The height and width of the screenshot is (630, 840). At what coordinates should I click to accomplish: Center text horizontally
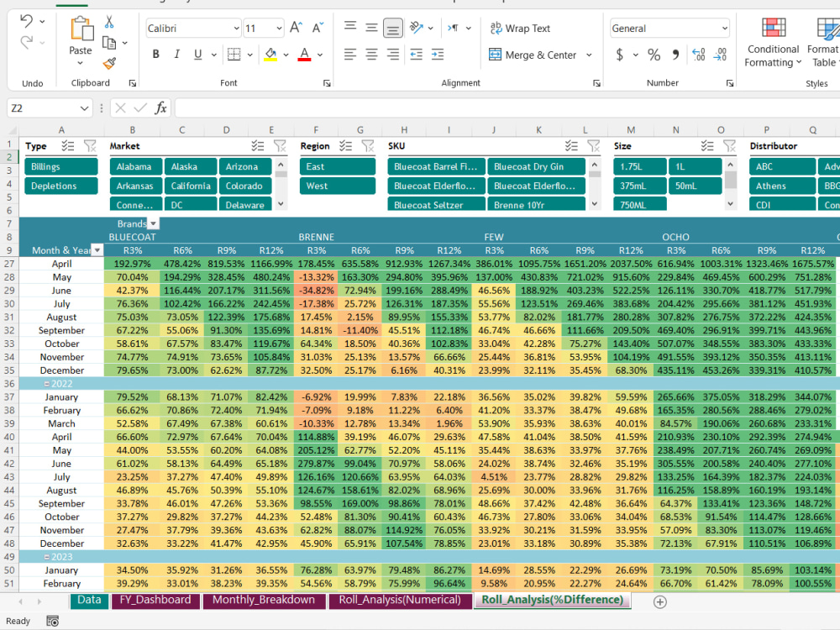371,54
